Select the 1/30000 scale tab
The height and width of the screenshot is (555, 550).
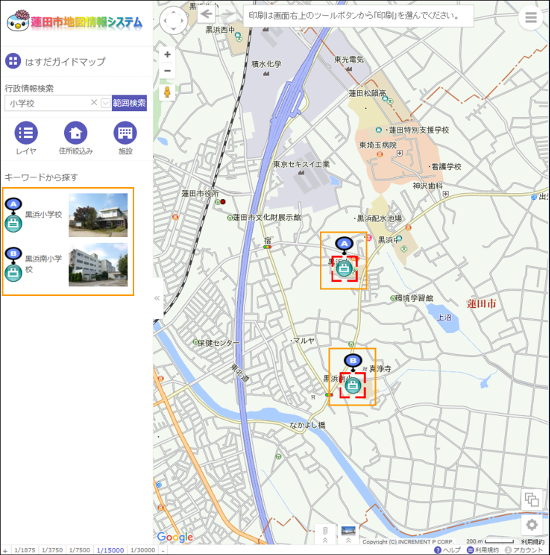click(143, 550)
